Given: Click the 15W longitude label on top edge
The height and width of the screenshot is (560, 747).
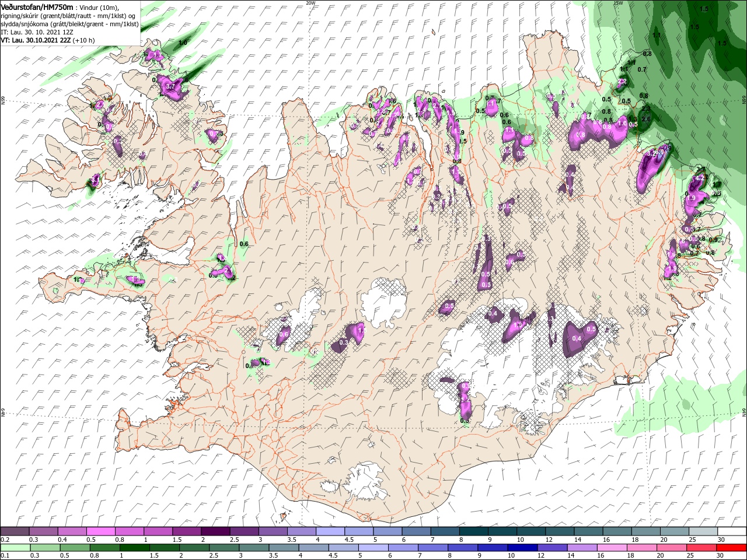Looking at the screenshot, I should click(x=618, y=2).
